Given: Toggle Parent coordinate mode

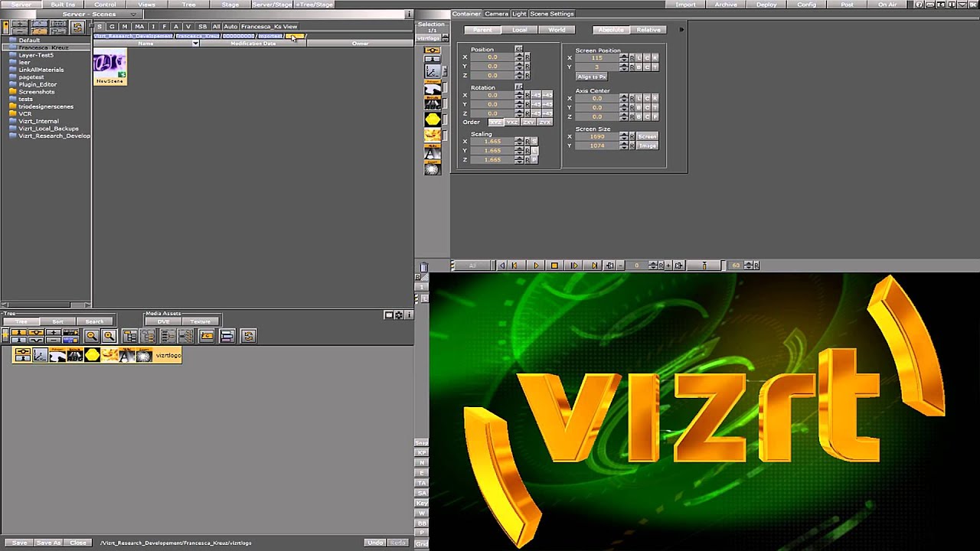Looking at the screenshot, I should coord(482,30).
